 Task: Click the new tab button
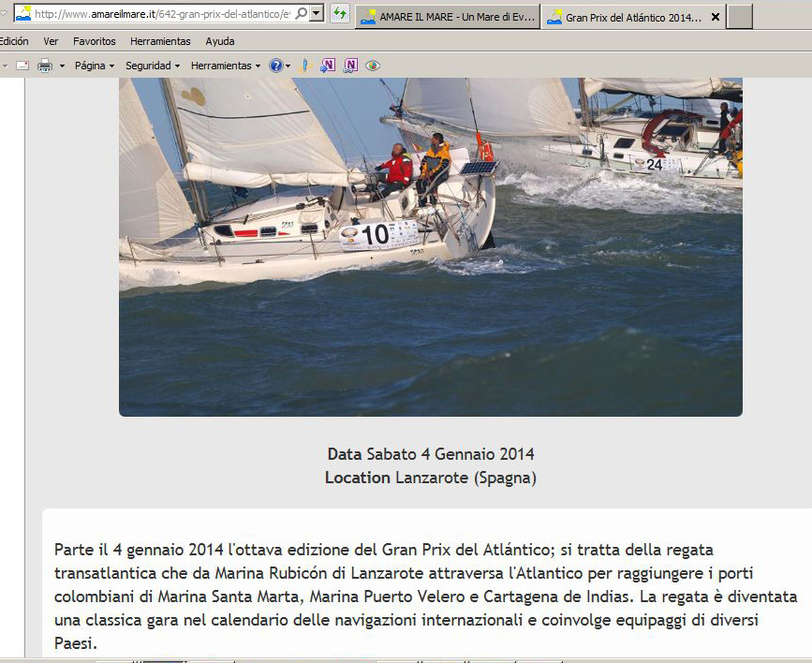740,17
